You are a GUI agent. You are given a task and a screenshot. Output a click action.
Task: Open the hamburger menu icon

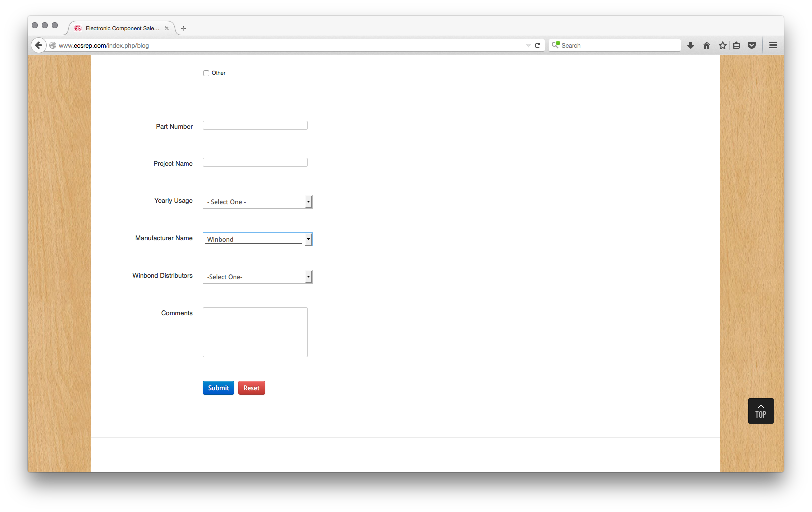(x=773, y=45)
